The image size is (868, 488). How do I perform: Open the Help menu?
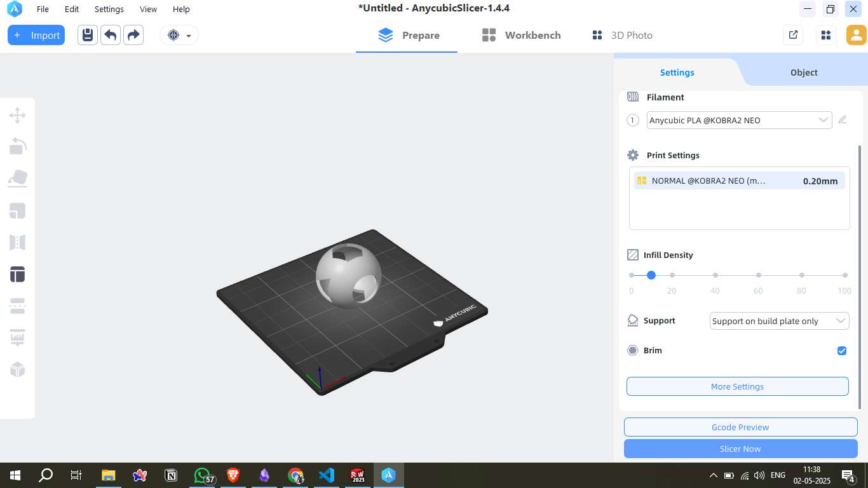tap(181, 9)
